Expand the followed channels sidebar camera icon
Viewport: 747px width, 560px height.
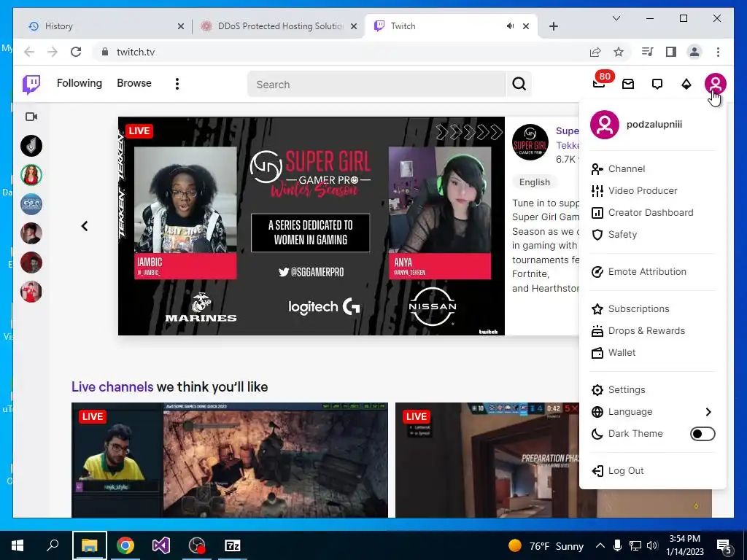[31, 117]
